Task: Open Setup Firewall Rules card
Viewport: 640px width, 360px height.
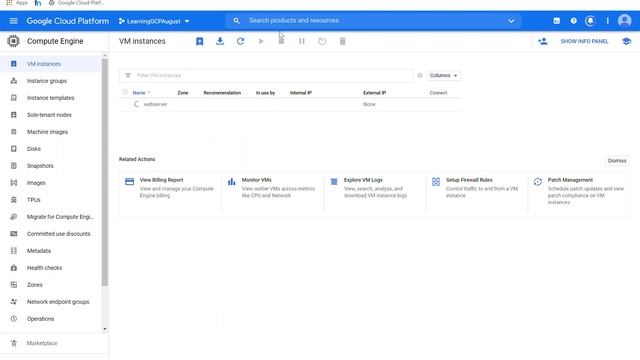Action: pyautogui.click(x=476, y=193)
